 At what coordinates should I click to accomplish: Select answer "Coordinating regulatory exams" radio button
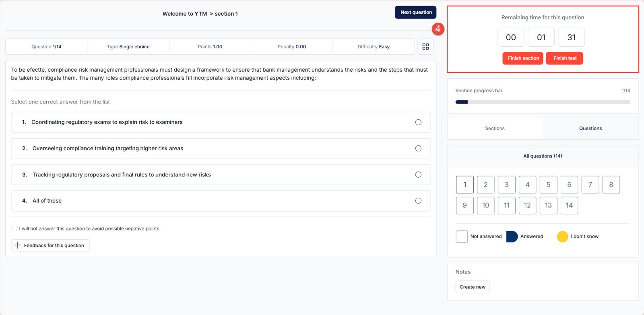[x=418, y=122]
